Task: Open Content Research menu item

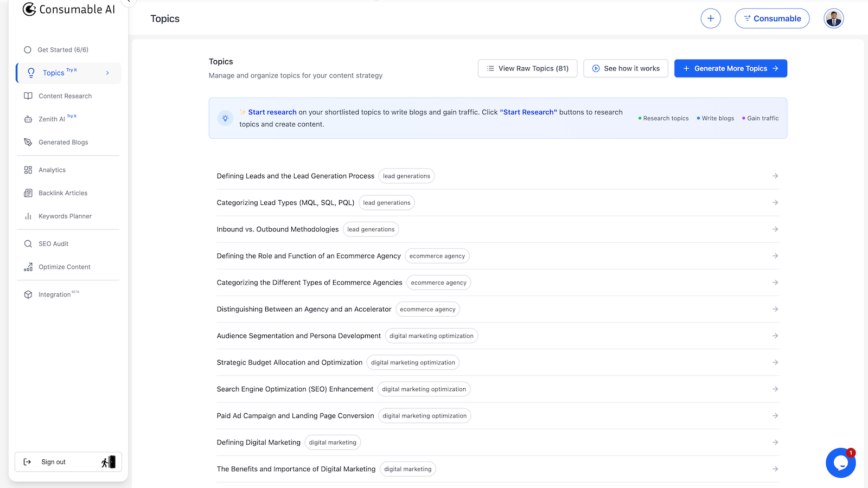Action: coord(65,97)
